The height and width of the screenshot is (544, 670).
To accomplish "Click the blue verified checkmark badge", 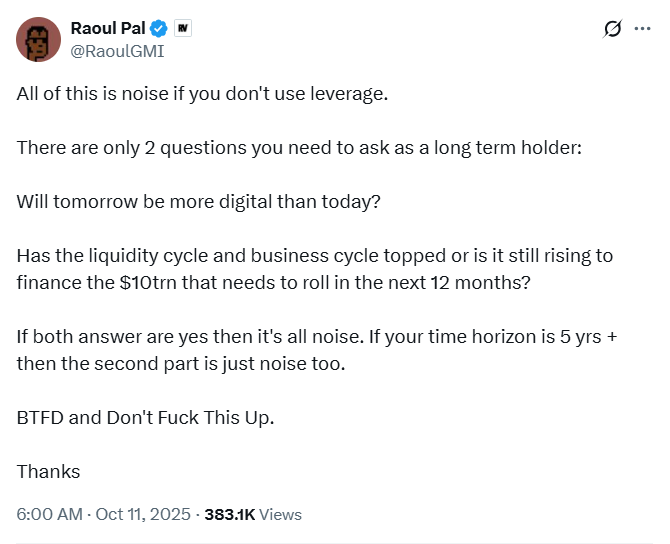I will (x=159, y=28).
